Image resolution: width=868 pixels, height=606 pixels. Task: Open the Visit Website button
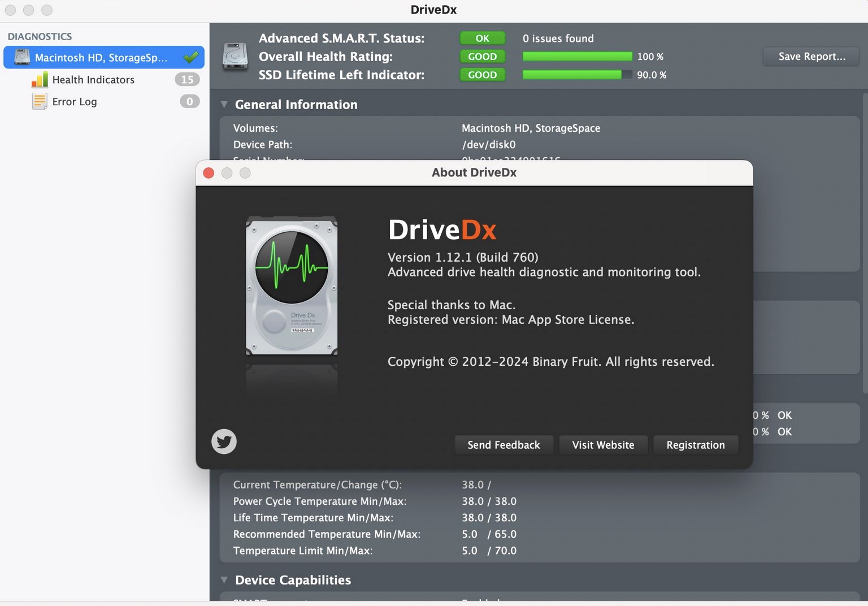click(603, 445)
